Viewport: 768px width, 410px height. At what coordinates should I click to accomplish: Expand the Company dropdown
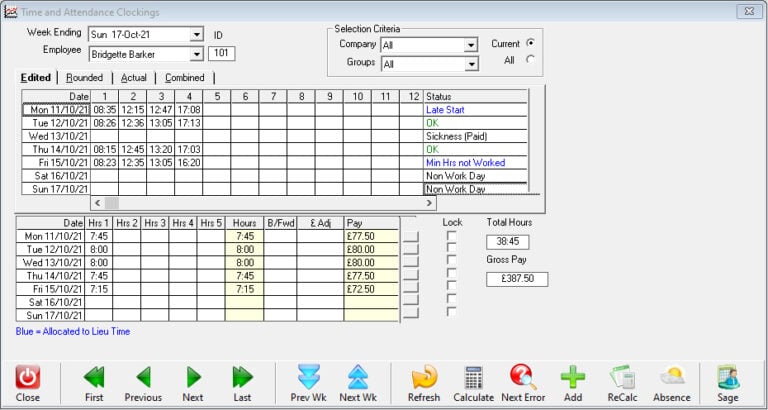[x=471, y=46]
